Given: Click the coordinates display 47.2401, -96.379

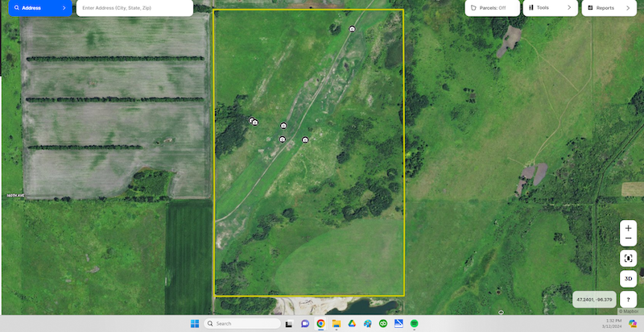Looking at the screenshot, I should coord(594,300).
